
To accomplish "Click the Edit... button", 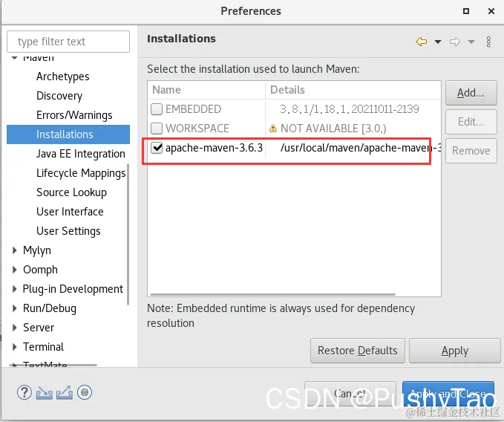I will (471, 122).
